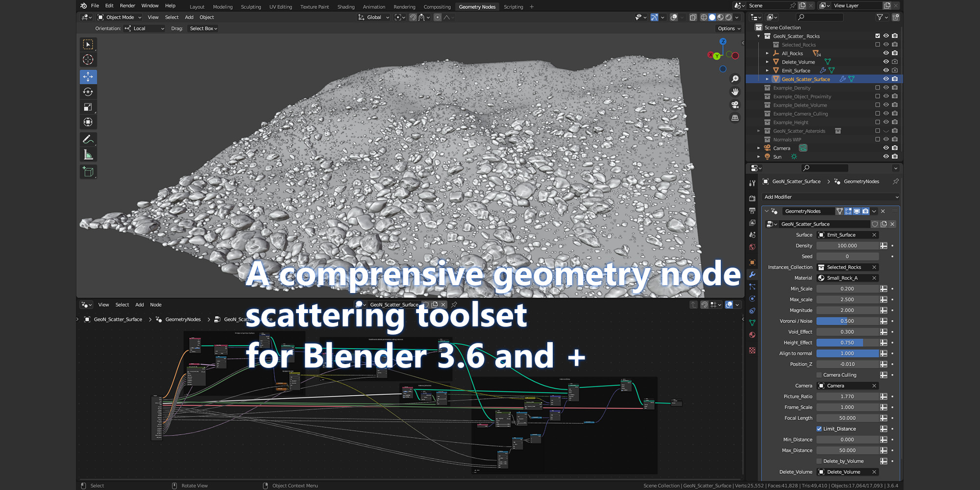This screenshot has height=490, width=980.
Task: Hide Camera object eye toggle
Action: tap(886, 148)
